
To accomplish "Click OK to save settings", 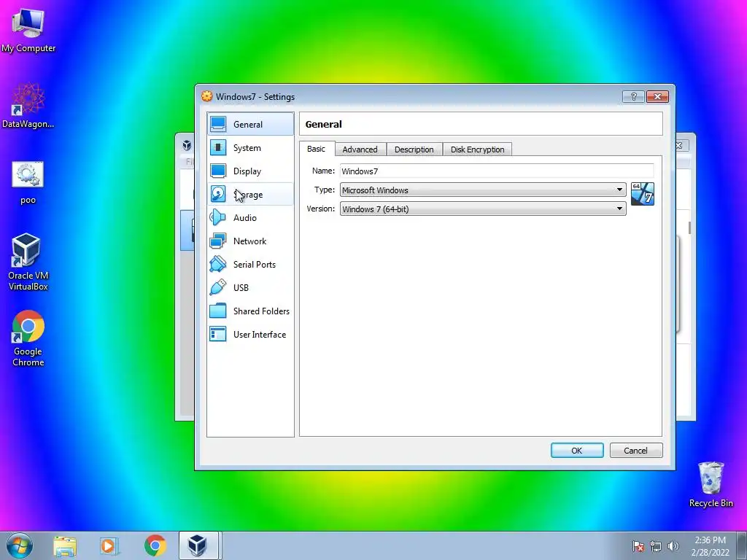I will (x=577, y=451).
